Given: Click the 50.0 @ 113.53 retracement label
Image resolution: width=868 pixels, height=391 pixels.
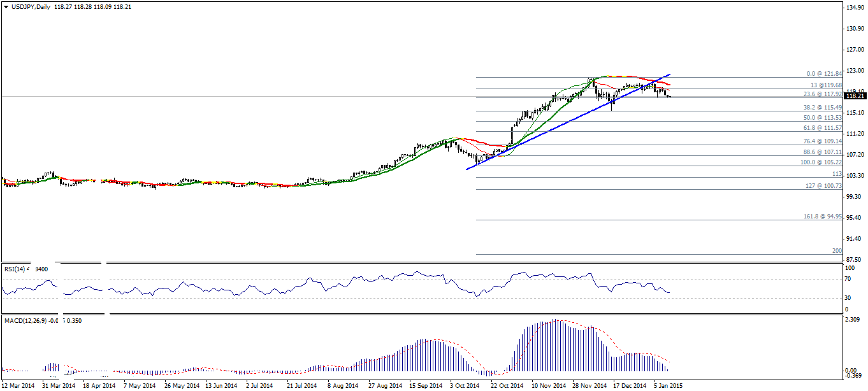Looking at the screenshot, I should [823, 118].
